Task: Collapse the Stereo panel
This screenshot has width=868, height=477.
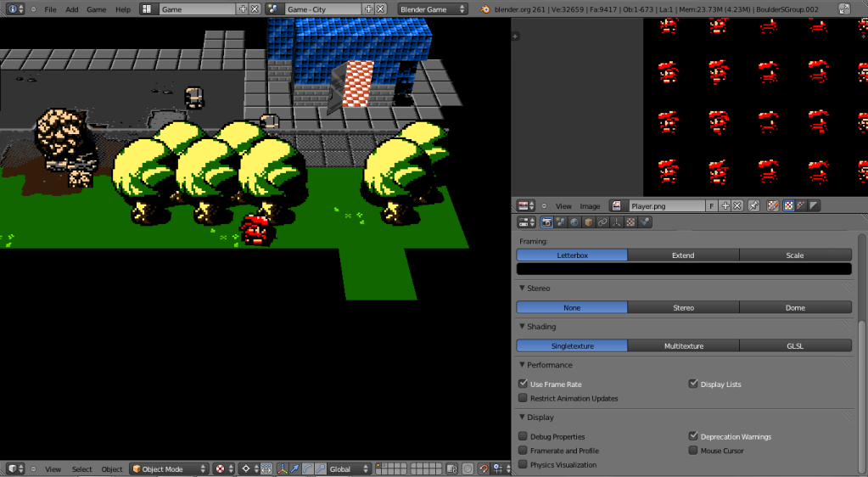Action: (x=522, y=288)
